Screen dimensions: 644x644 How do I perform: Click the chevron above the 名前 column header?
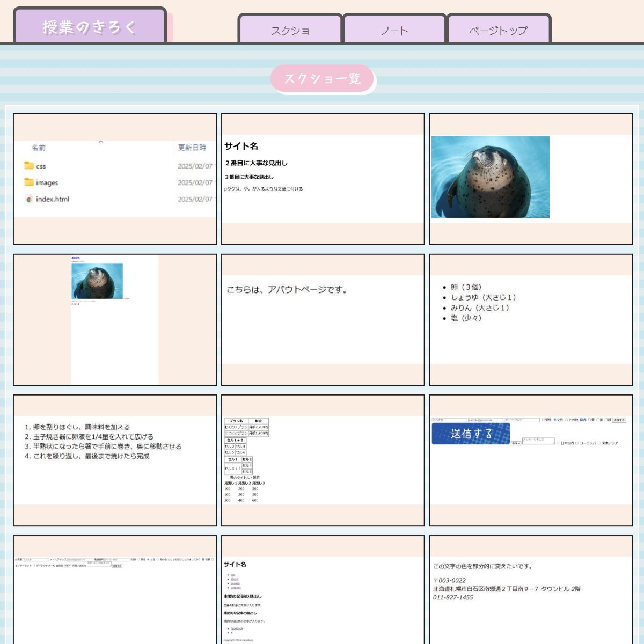point(100,142)
